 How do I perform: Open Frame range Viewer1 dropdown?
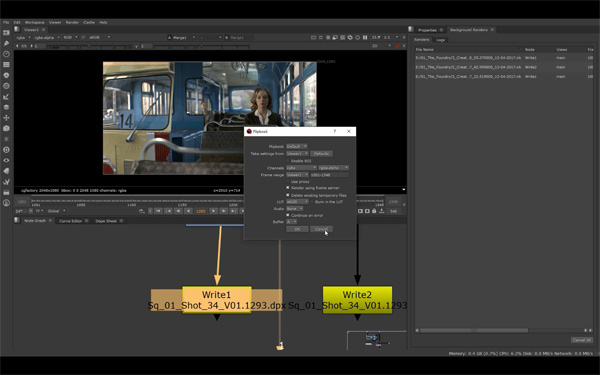click(297, 175)
